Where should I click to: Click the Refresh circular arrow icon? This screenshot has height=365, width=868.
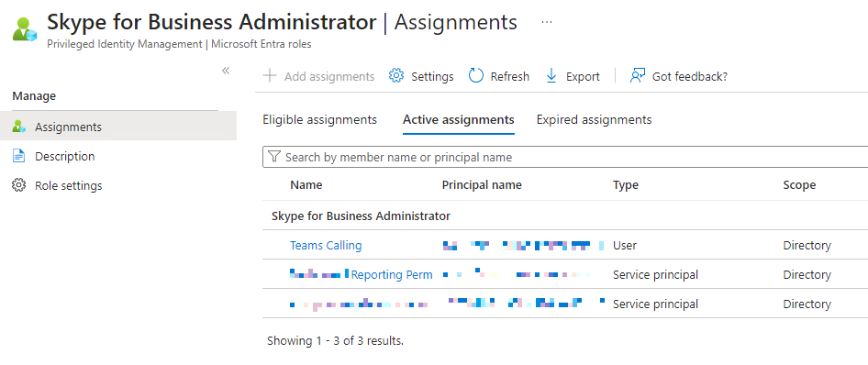(x=476, y=76)
